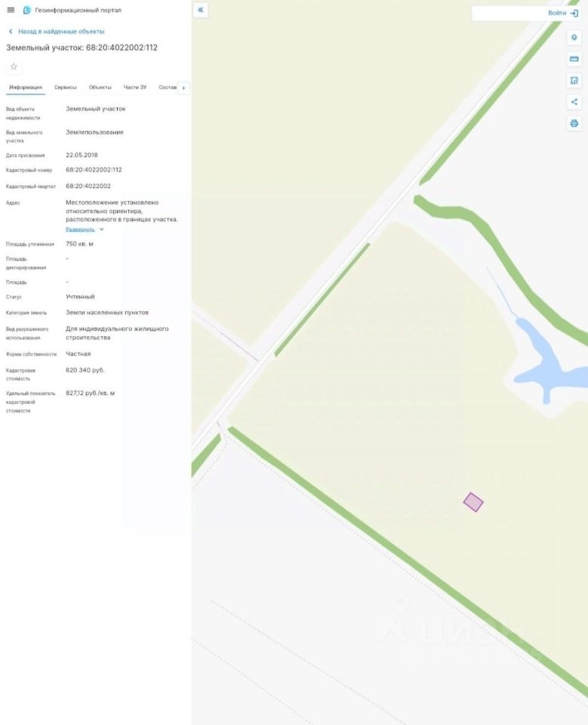Add parcel to favorites with star

pos(14,66)
